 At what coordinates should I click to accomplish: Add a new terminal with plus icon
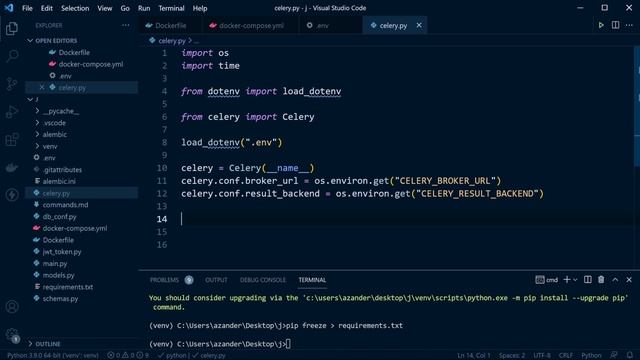coord(567,280)
